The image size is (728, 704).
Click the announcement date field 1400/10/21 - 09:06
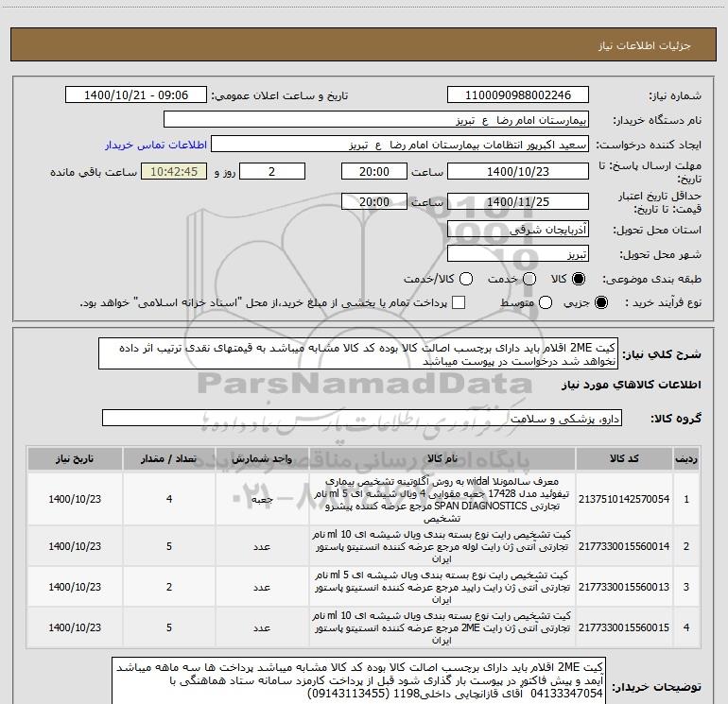pyautogui.click(x=136, y=95)
